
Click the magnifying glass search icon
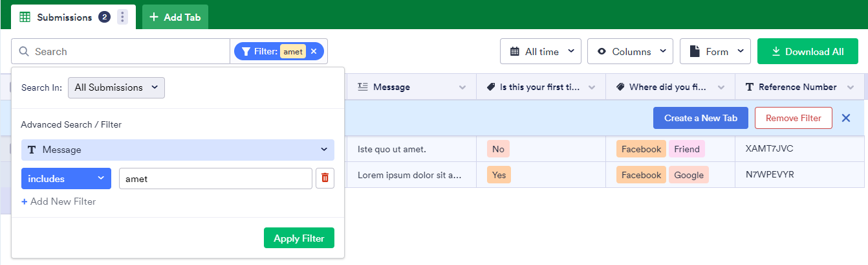pos(24,51)
